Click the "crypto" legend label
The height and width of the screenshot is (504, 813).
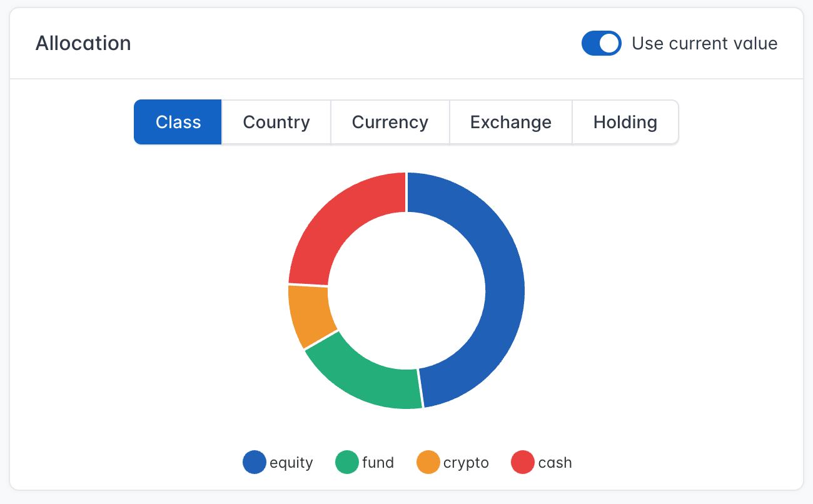(x=467, y=463)
